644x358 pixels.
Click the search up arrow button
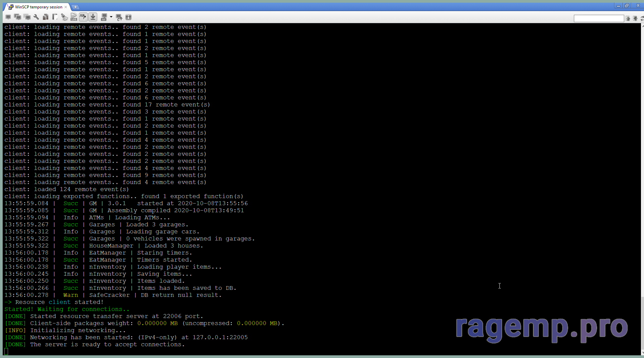pyautogui.click(x=628, y=18)
